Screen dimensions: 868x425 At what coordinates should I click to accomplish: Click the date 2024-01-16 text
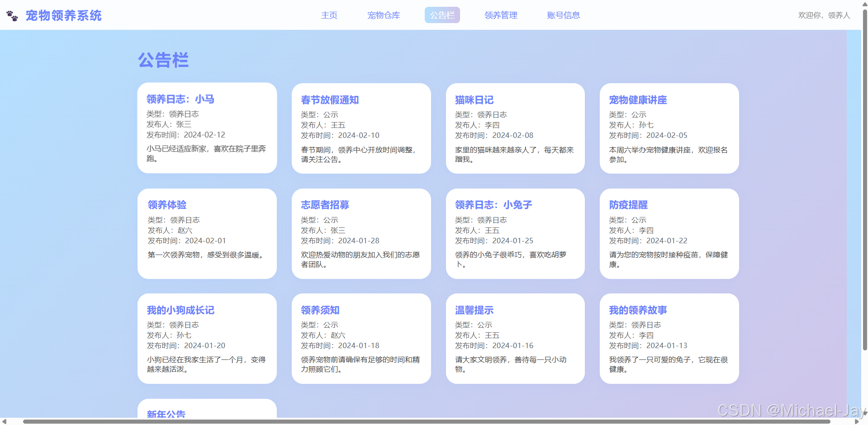click(x=512, y=345)
